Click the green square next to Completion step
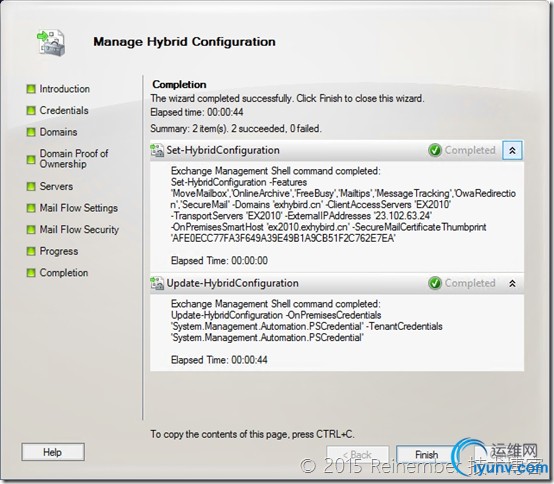The height and width of the screenshot is (484, 554). [x=31, y=273]
